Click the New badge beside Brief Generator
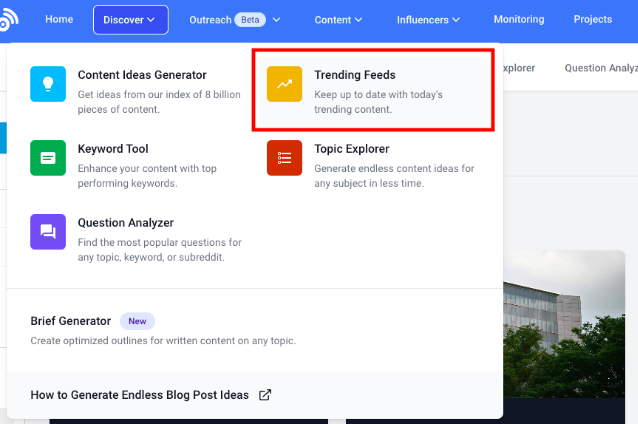This screenshot has width=638, height=424. 138,321
